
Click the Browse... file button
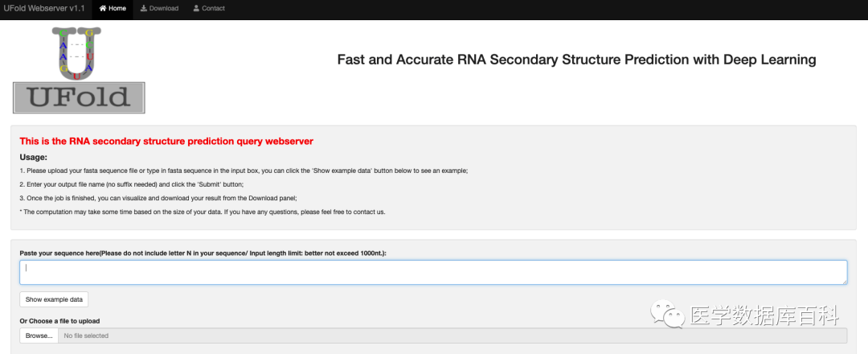click(x=39, y=335)
